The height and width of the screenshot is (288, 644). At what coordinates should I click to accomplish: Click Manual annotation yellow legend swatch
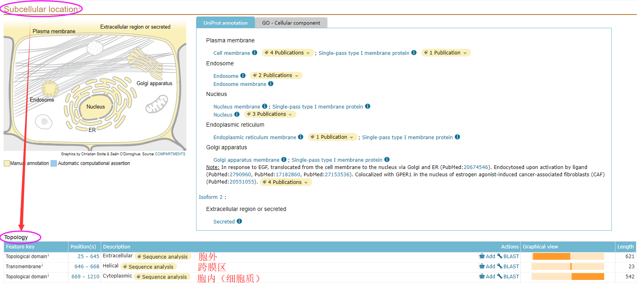point(7,163)
